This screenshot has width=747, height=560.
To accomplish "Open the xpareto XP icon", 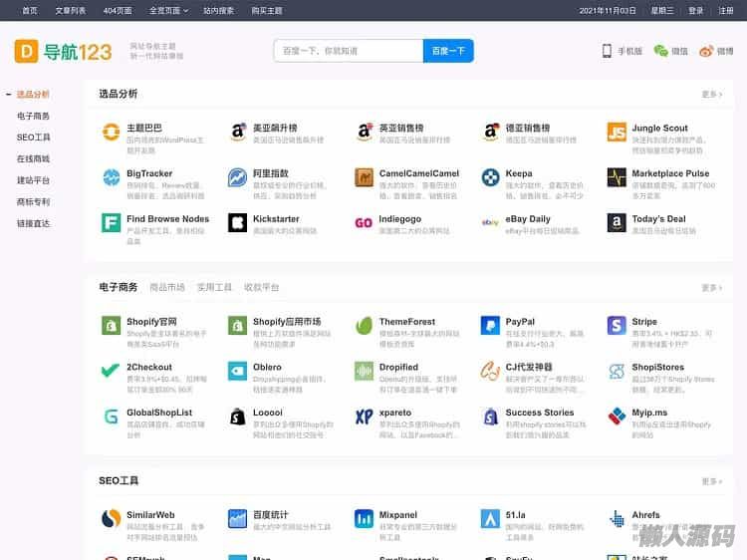I will pyautogui.click(x=364, y=417).
